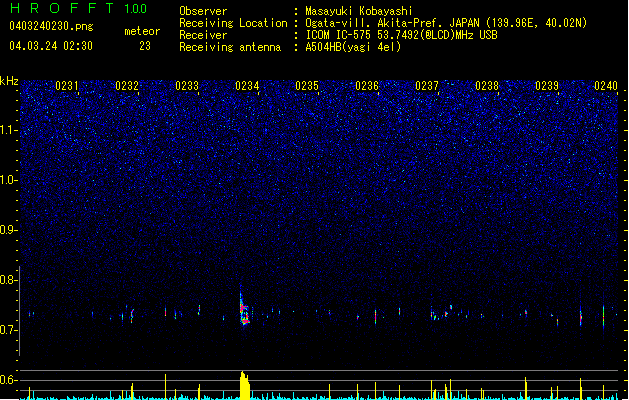The height and width of the screenshot is (400, 629).
Task: Click the "meteor" count label
Action: [142, 31]
